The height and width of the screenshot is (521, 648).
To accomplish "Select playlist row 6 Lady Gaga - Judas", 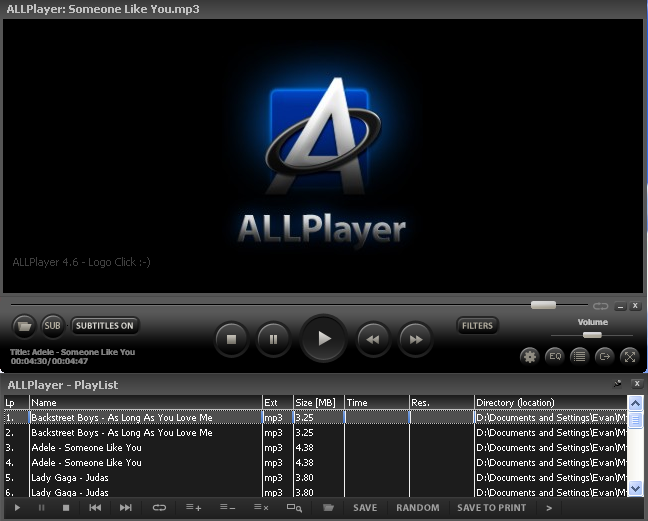I will [315, 492].
